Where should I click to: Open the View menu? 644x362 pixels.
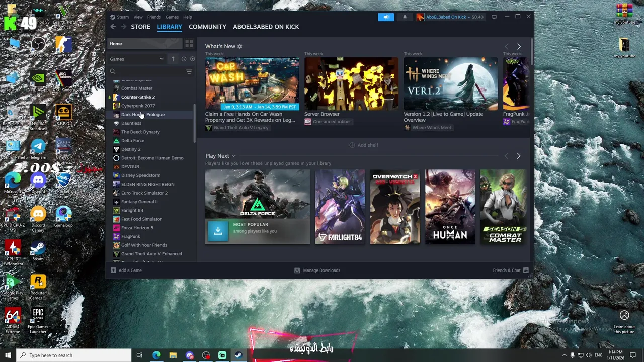coord(138,17)
